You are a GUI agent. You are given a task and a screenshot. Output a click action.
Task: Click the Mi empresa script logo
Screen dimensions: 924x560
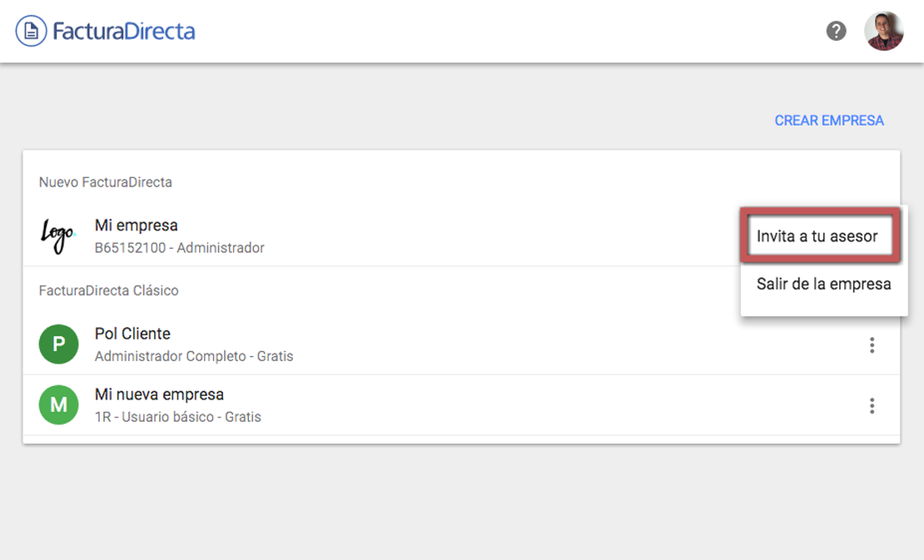[x=57, y=235]
